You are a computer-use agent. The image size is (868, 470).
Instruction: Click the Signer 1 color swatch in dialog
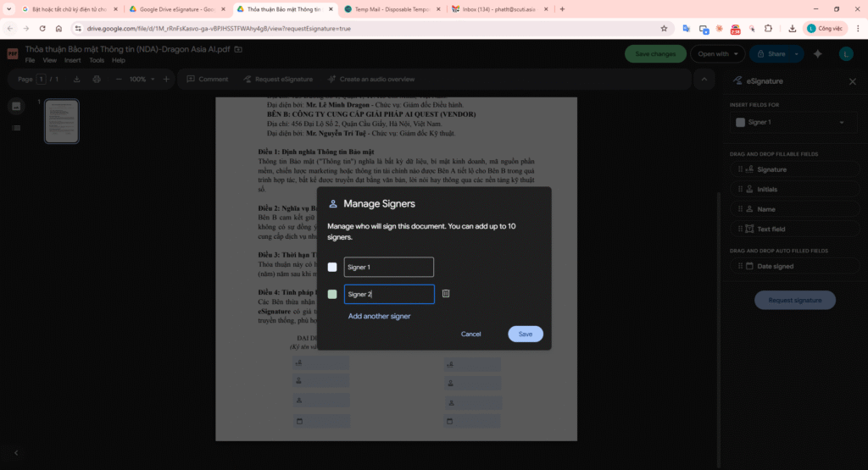(x=332, y=268)
